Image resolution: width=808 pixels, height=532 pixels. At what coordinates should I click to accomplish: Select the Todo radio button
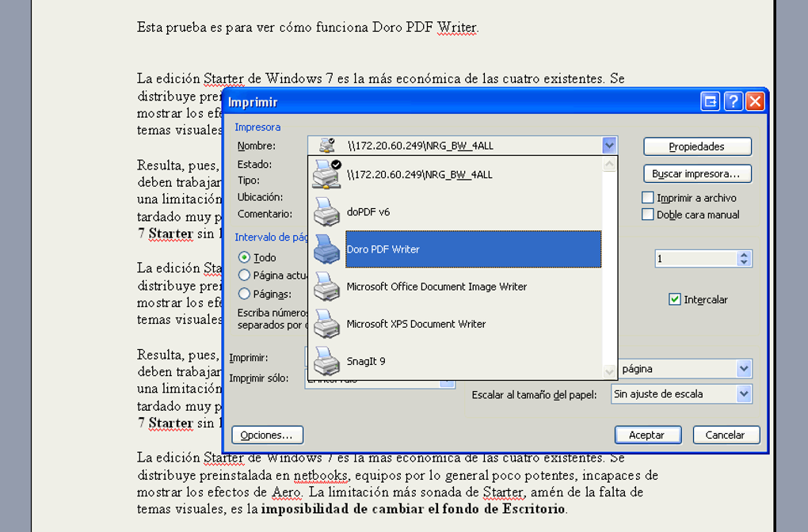click(244, 257)
